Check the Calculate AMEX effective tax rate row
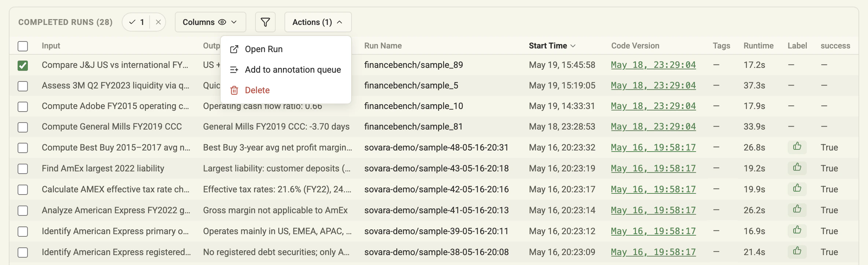Image resolution: width=868 pixels, height=265 pixels. coord(23,189)
